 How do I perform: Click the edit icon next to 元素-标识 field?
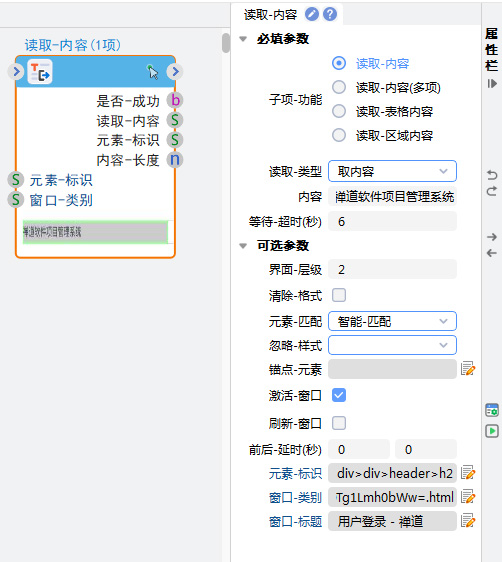[x=468, y=473]
